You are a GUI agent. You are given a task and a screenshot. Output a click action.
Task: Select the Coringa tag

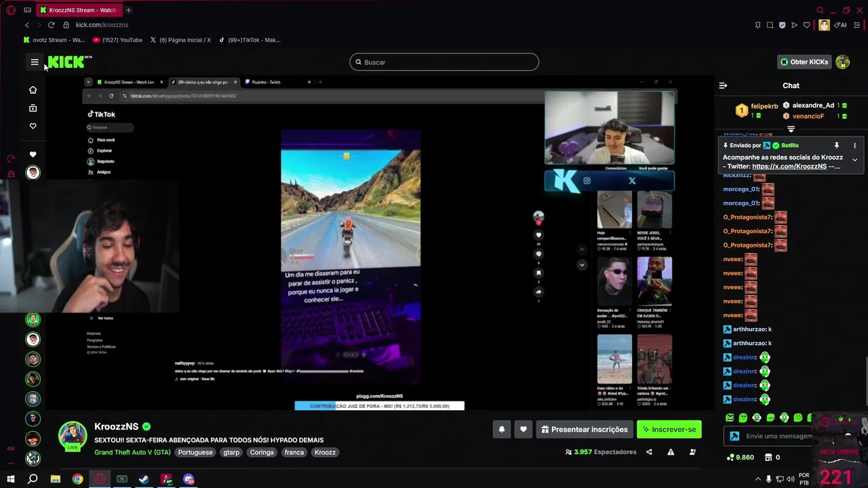262,452
